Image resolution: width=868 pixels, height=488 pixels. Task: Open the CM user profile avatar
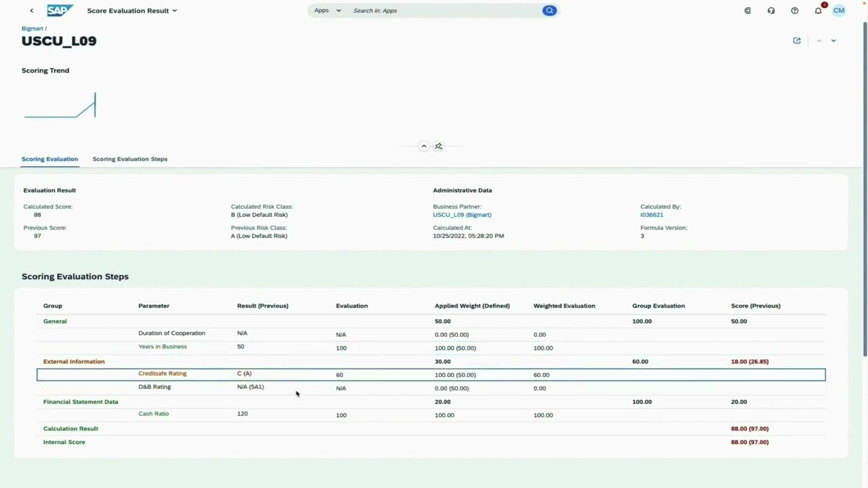click(839, 11)
